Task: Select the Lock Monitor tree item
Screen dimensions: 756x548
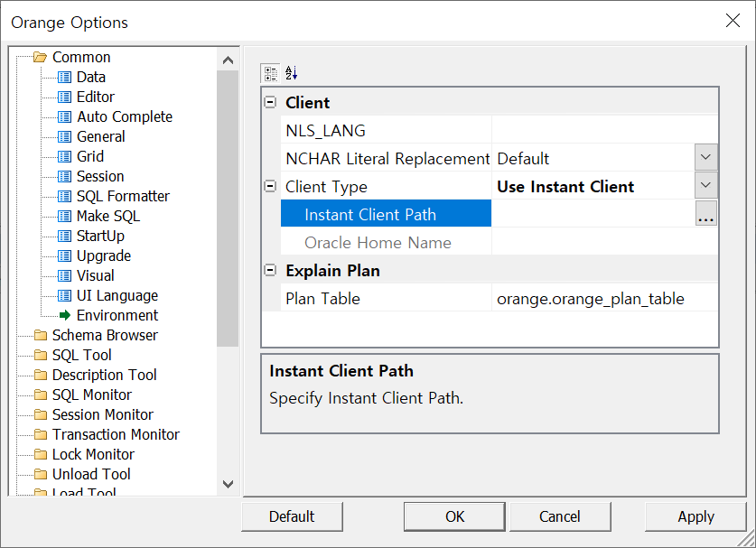Action: click(x=93, y=454)
